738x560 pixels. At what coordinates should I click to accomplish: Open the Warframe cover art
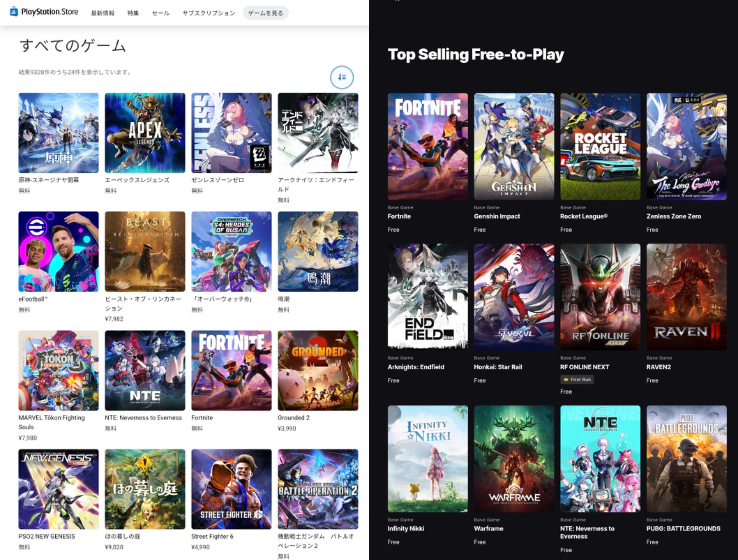point(514,459)
